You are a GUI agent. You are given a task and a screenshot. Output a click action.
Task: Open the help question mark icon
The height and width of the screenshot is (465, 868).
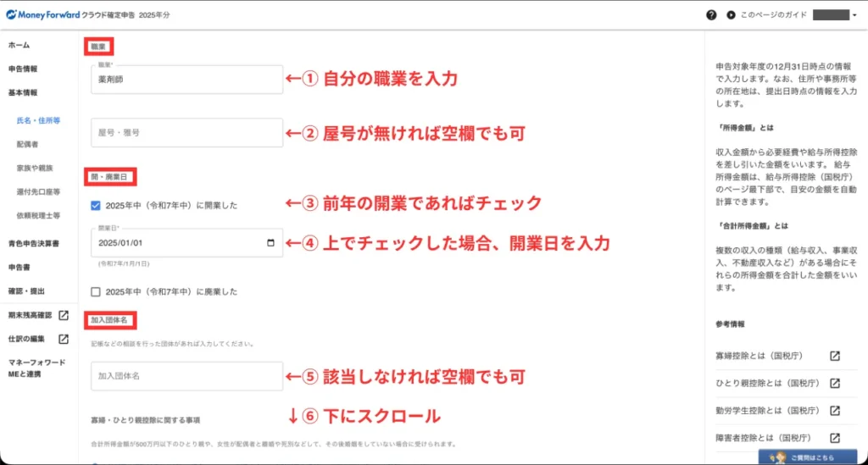(711, 15)
